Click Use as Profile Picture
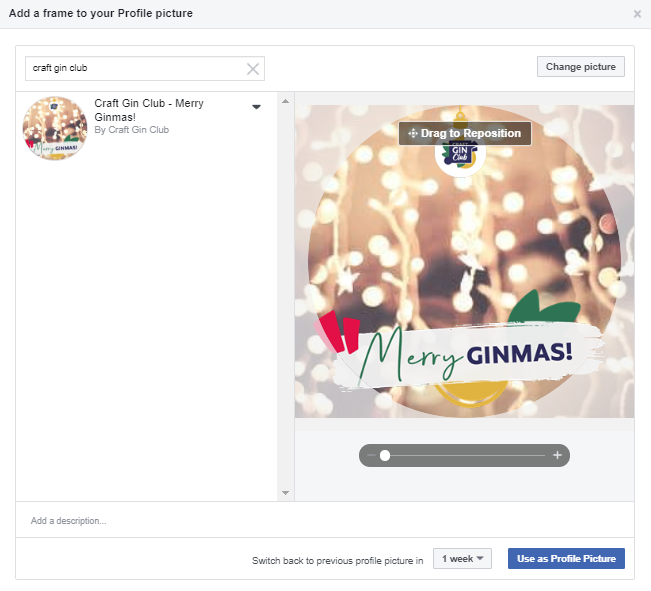 click(x=566, y=559)
